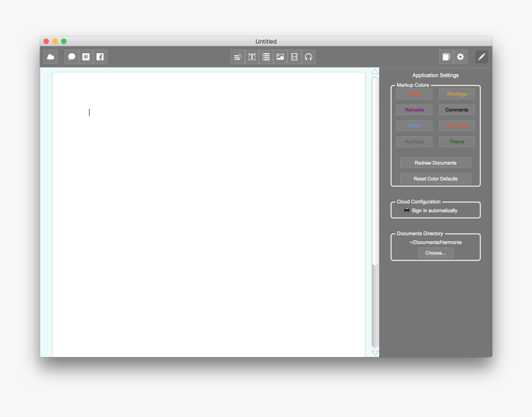Insert a video using film icon
Screen dimensions: 532x417
294,57
